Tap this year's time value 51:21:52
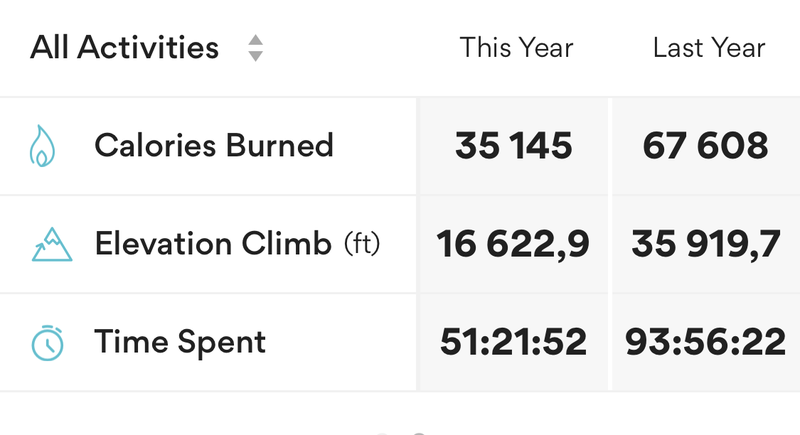Viewport: 800px width, 435px height. pos(513,342)
